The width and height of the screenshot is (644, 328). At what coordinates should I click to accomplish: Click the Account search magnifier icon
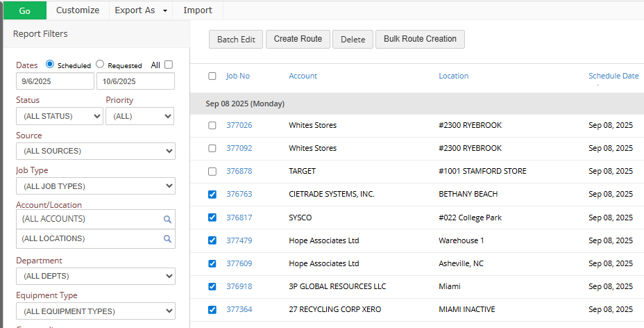[x=167, y=219]
